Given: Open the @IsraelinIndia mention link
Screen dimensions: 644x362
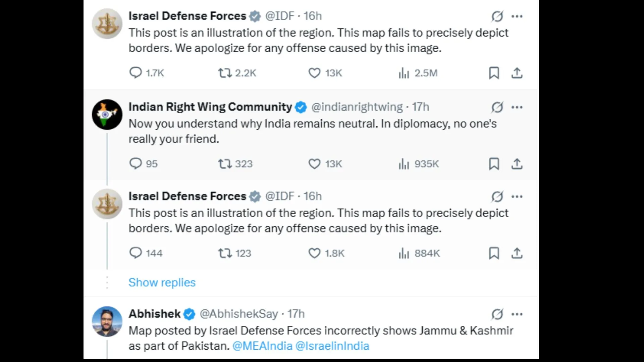Looking at the screenshot, I should click(x=332, y=346).
